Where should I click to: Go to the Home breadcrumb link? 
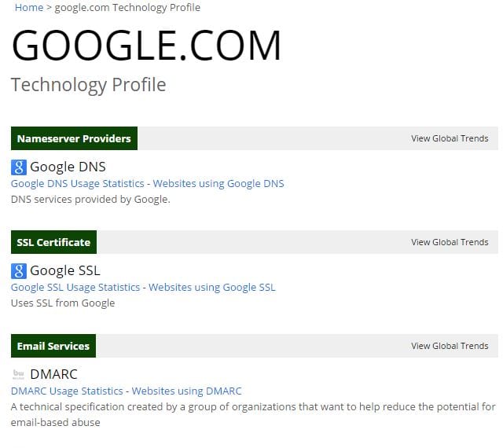click(29, 8)
